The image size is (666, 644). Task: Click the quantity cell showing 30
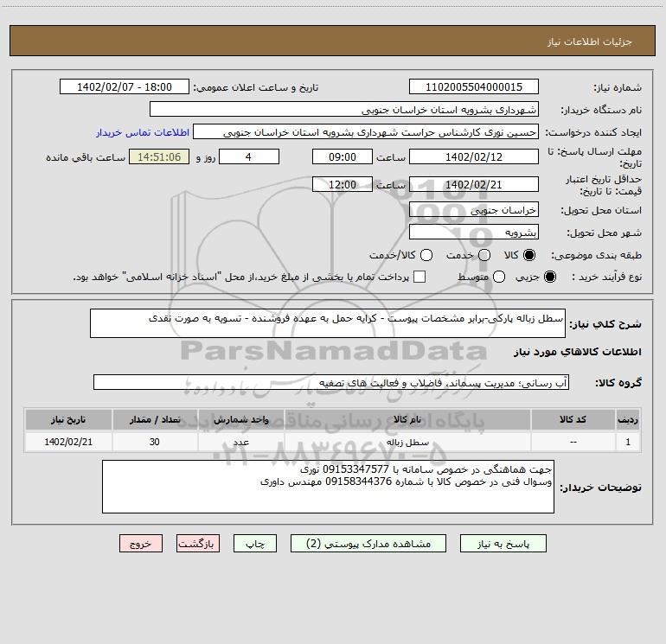[155, 442]
